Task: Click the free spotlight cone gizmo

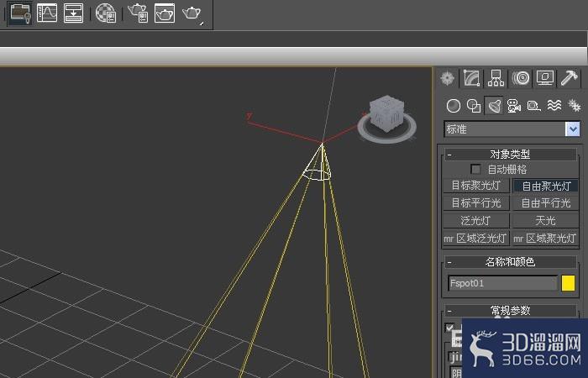Action: click(x=318, y=164)
